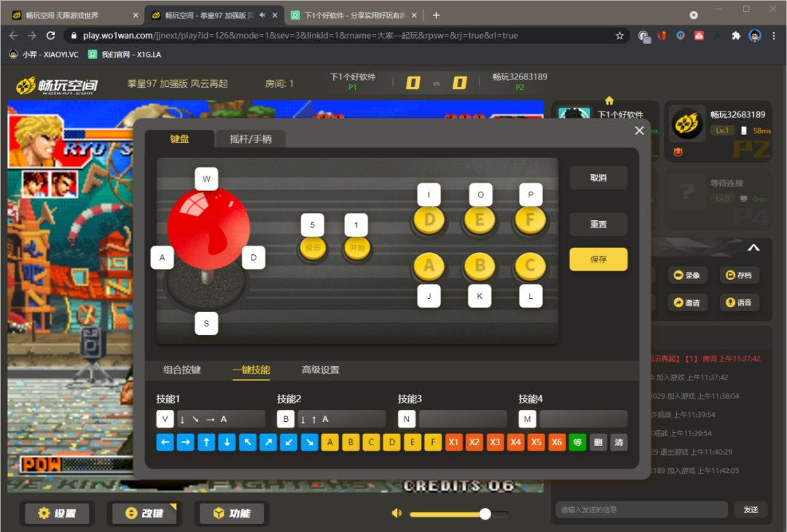Image resolution: width=787 pixels, height=532 pixels.
Task: Click the left arrow skill input icon
Action: [x=165, y=442]
